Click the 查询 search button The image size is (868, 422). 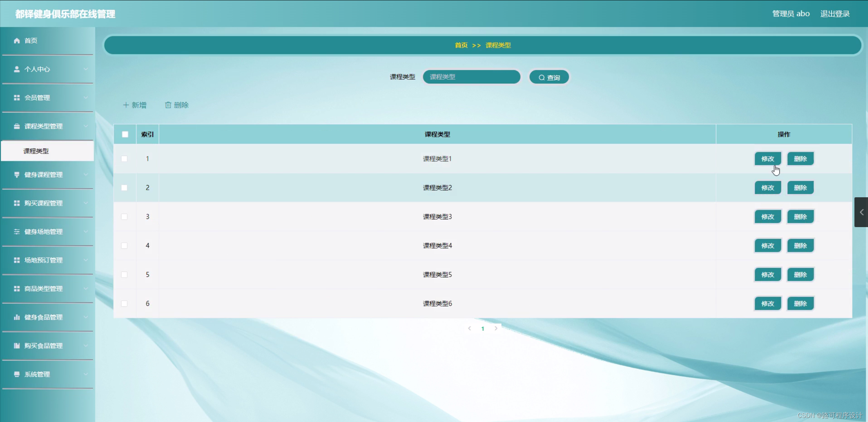pyautogui.click(x=549, y=78)
